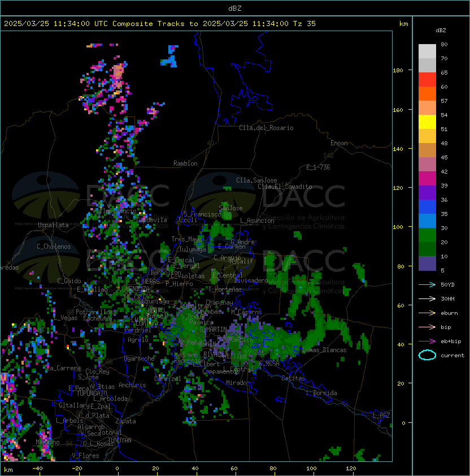Click the Ugarteche place label

[x=140, y=358]
